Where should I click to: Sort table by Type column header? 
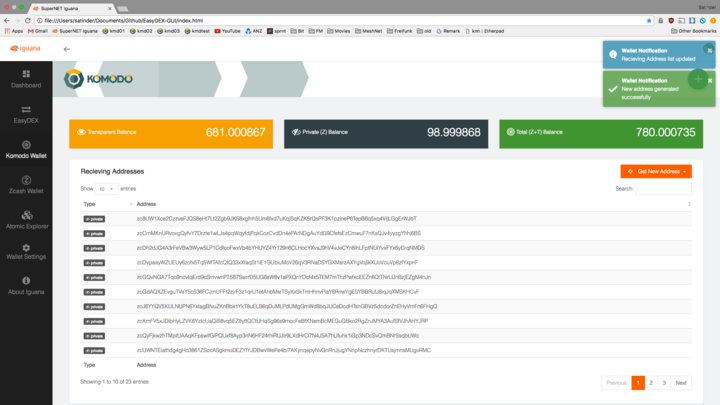(107, 204)
